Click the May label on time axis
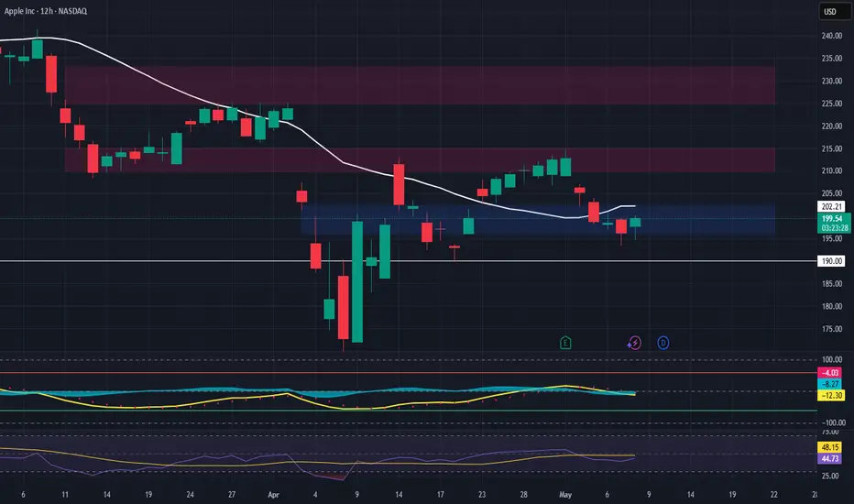Viewport: 854px width, 504px height. point(565,495)
